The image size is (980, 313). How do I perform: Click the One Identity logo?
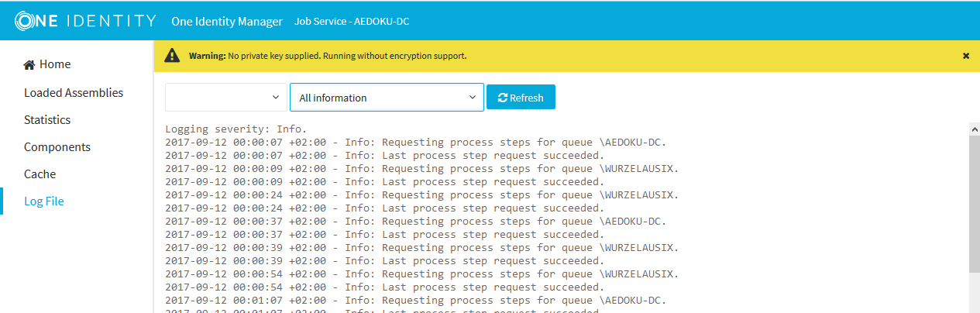tap(85, 21)
